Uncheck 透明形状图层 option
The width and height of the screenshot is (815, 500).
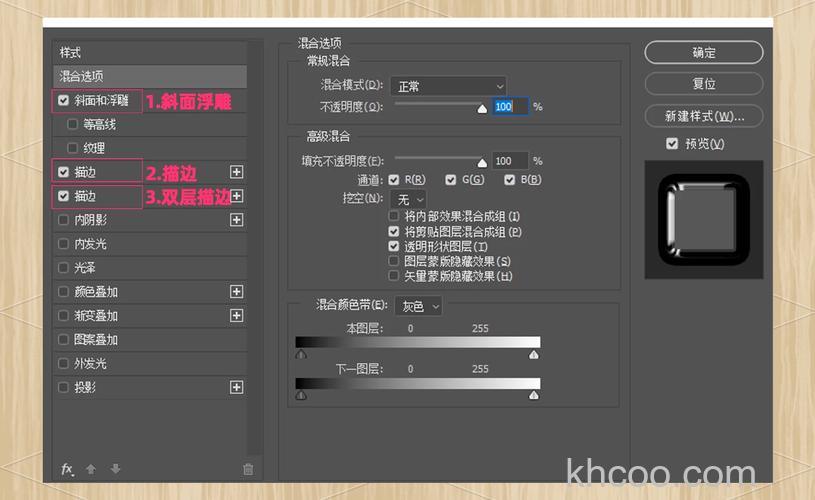pos(394,246)
